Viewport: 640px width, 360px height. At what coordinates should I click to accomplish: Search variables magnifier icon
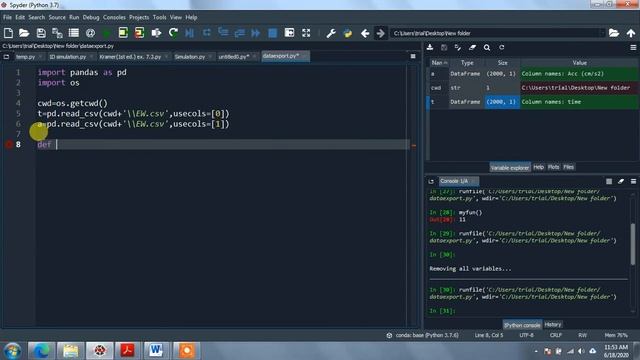(487, 48)
